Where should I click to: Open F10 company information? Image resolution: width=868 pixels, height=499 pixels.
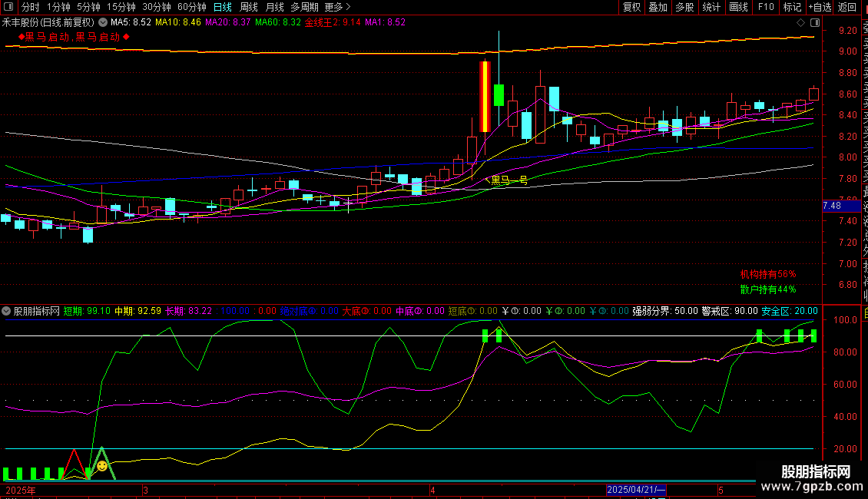(766, 7)
